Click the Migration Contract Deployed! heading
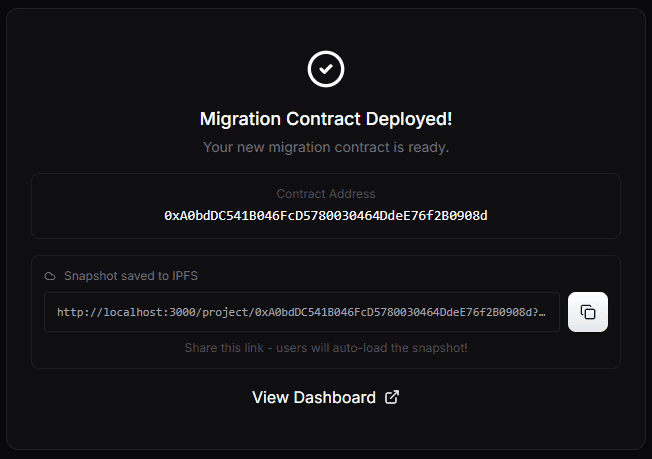This screenshot has height=459, width=652. coord(326,119)
